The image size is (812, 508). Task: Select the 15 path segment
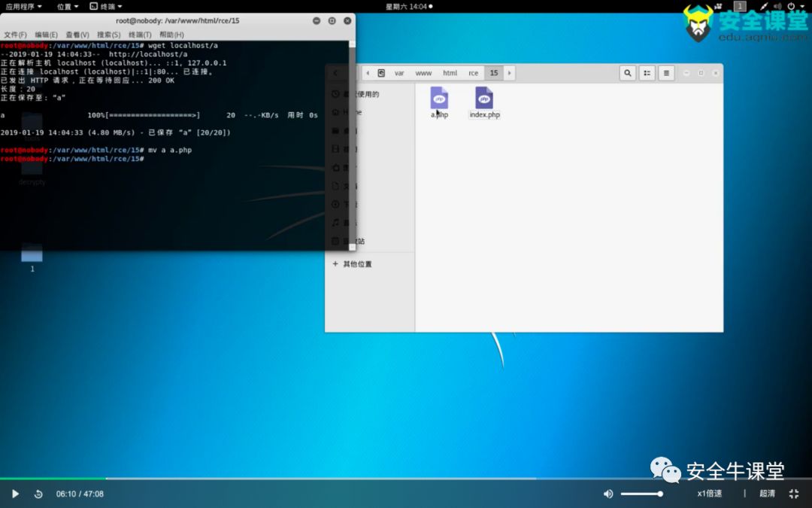(494, 73)
